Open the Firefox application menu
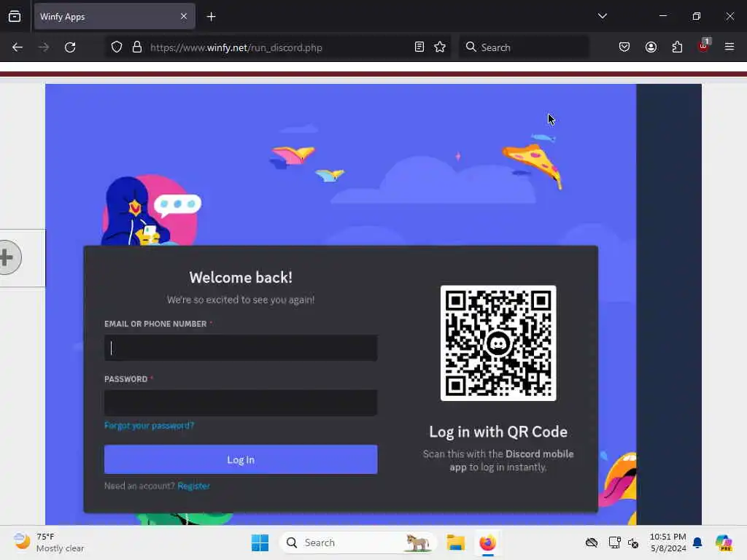747x560 pixels. pos(729,47)
